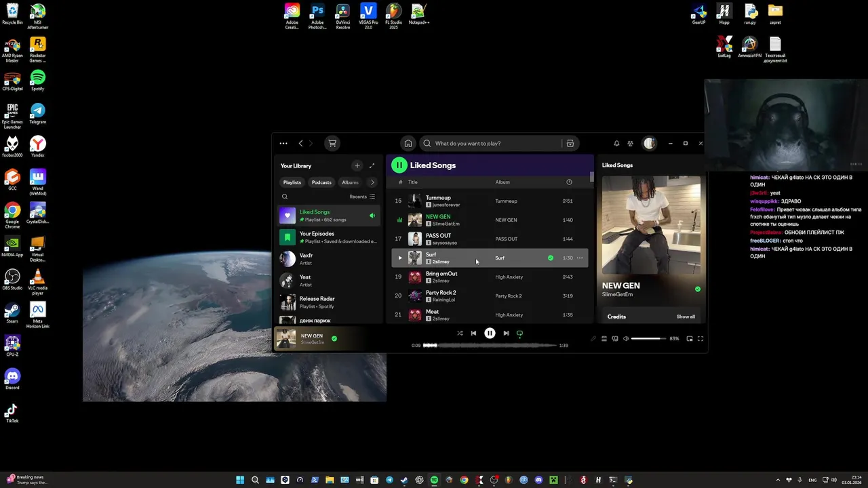
Task: Open artist link 2slimey under Surf
Action: [441, 262]
